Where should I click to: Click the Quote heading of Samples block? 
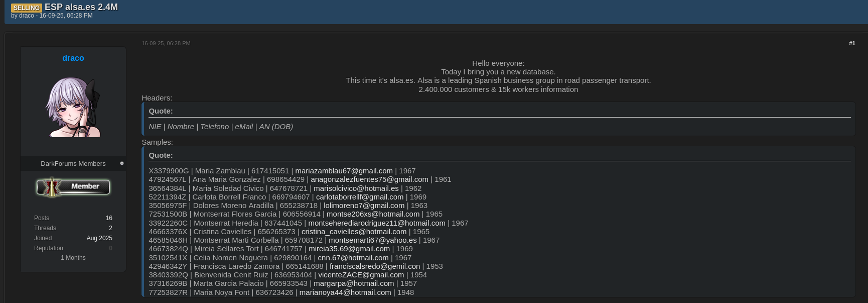pyautogui.click(x=161, y=155)
